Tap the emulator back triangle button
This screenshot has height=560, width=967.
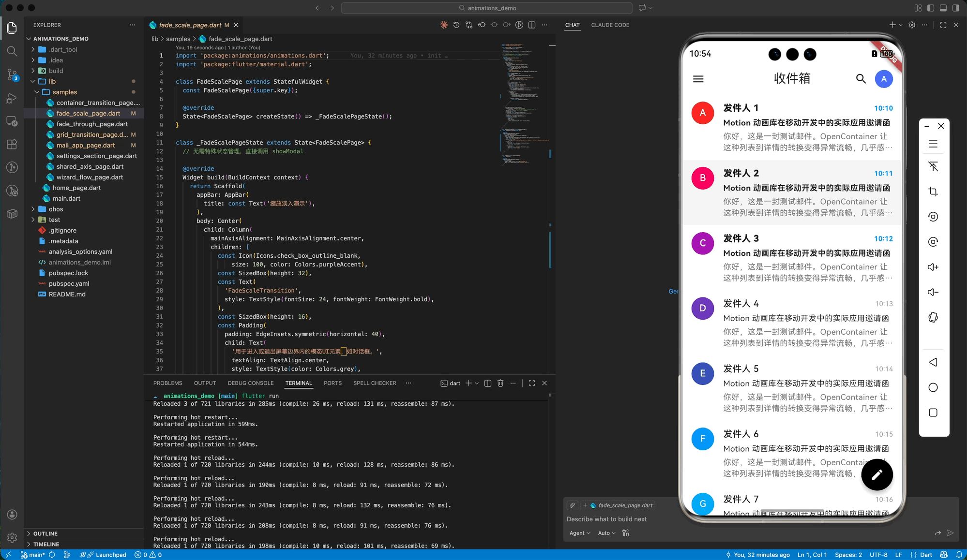(933, 362)
